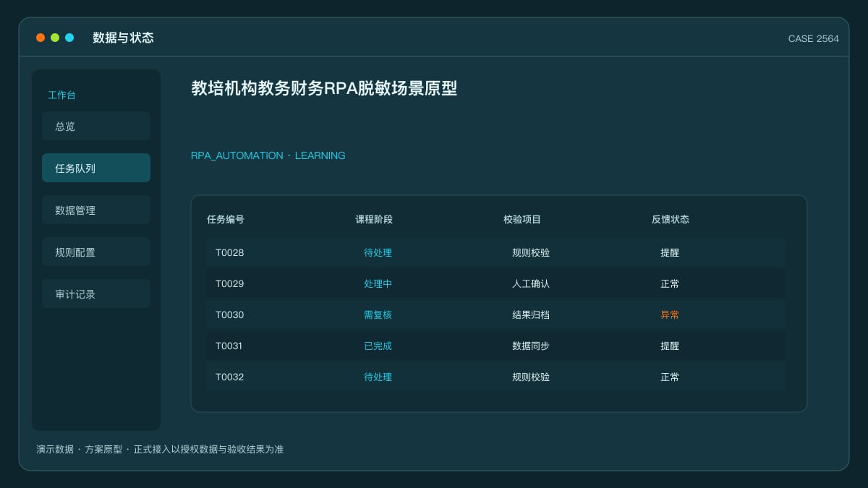
Task: Select task ID T0031
Action: pyautogui.click(x=230, y=346)
